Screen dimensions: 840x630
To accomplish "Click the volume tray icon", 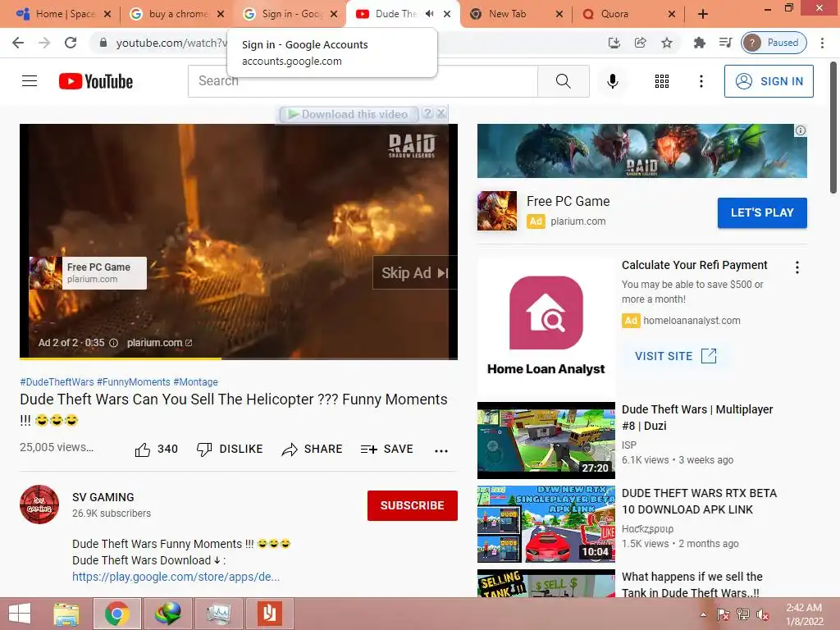I will click(x=762, y=614).
